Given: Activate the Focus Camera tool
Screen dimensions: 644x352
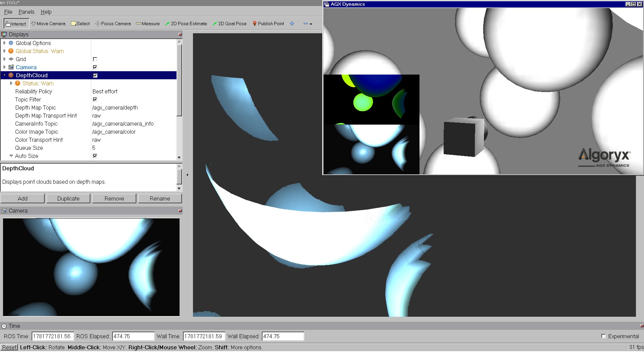Looking at the screenshot, I should (113, 24).
